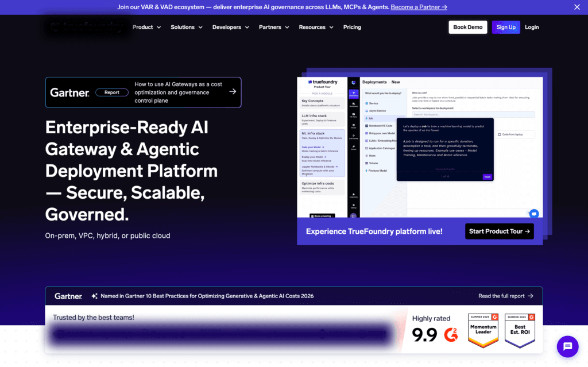Click the Start Product Tour button
Image resolution: width=588 pixels, height=367 pixels.
(499, 231)
